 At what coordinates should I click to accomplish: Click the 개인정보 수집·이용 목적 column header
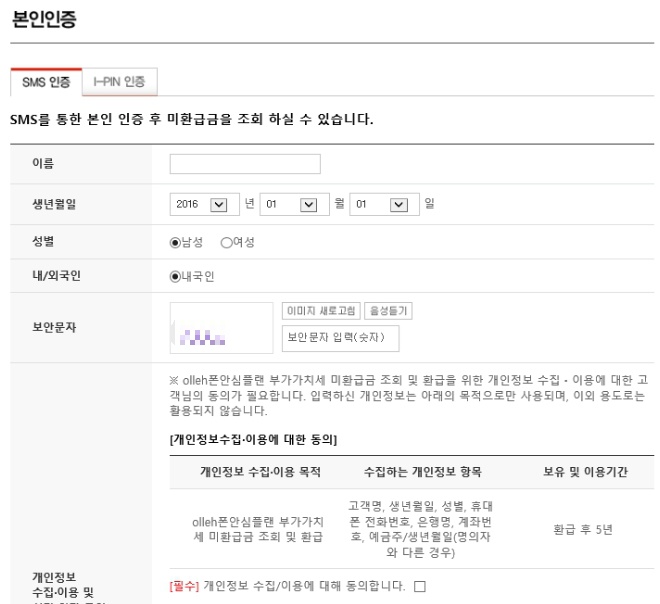point(261,472)
